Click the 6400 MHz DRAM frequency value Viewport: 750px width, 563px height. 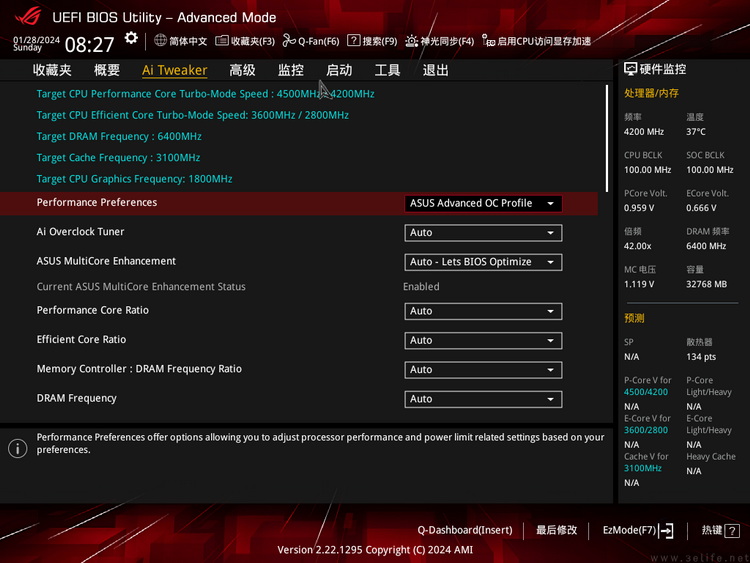[706, 246]
